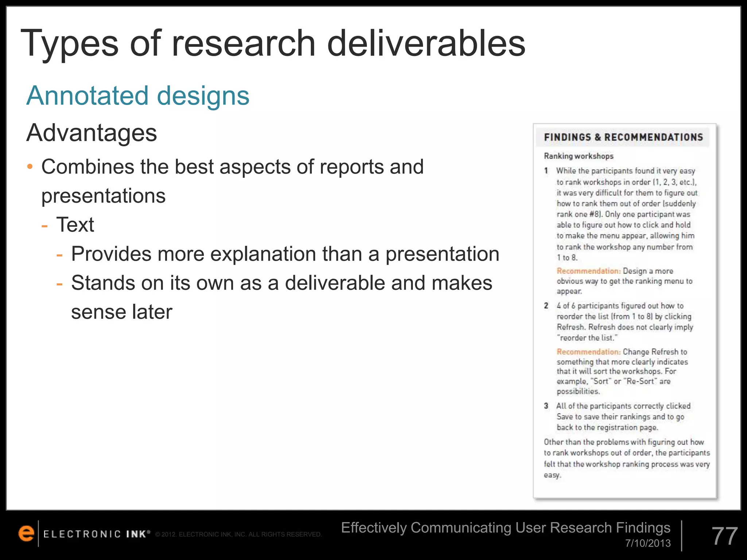The height and width of the screenshot is (560, 747).
Task: Click the 'Ranking workshops' subheading
Action: [578, 156]
